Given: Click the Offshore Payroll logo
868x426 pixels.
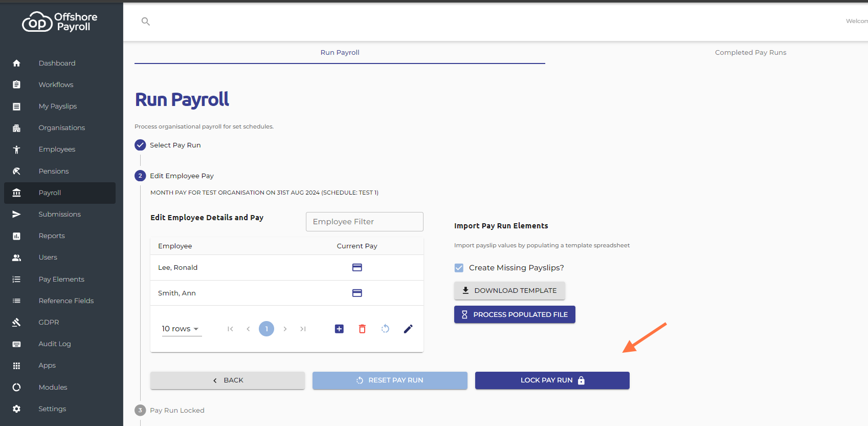Looking at the screenshot, I should coord(60,22).
